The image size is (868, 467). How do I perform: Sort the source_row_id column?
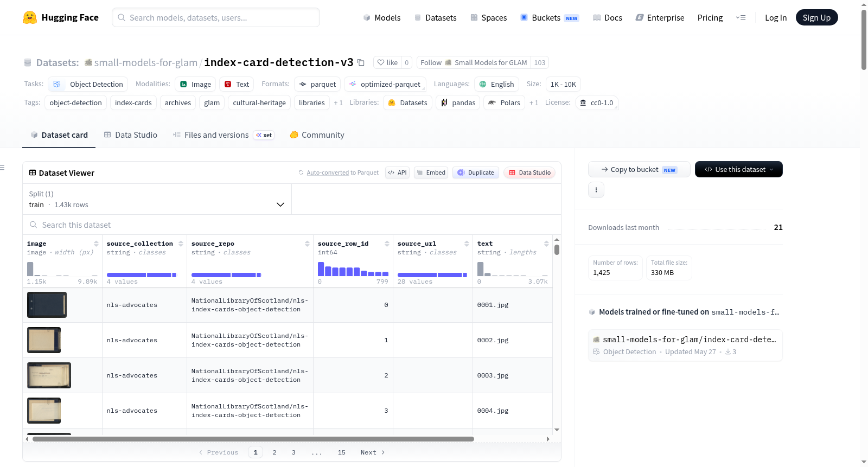(387, 244)
